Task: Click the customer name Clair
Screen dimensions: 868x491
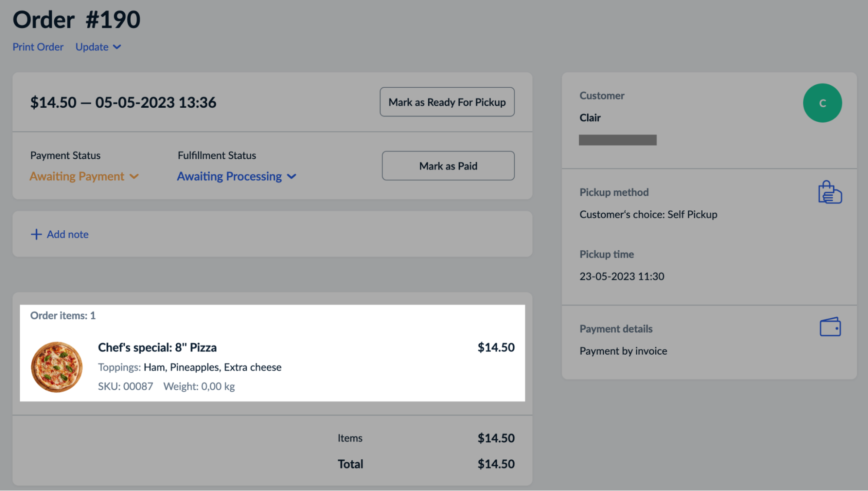Action: [x=590, y=118]
